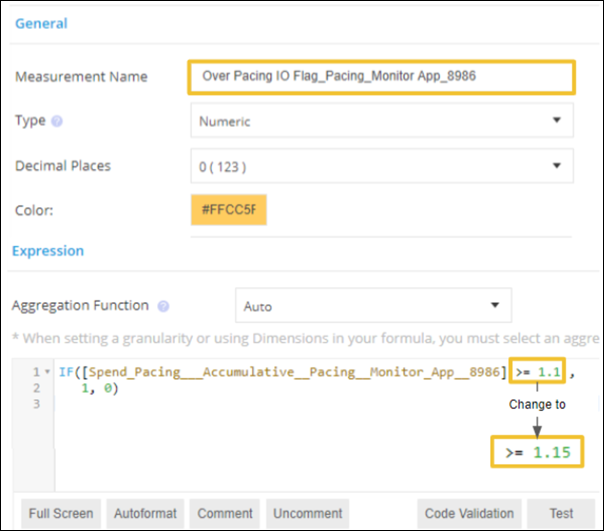Open the Type dropdown showing Numeric
The image size is (604, 531).
(382, 121)
